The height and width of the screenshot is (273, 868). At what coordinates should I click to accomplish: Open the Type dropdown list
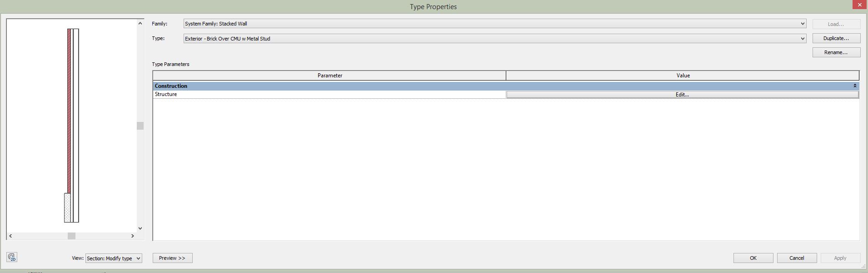tap(495, 39)
